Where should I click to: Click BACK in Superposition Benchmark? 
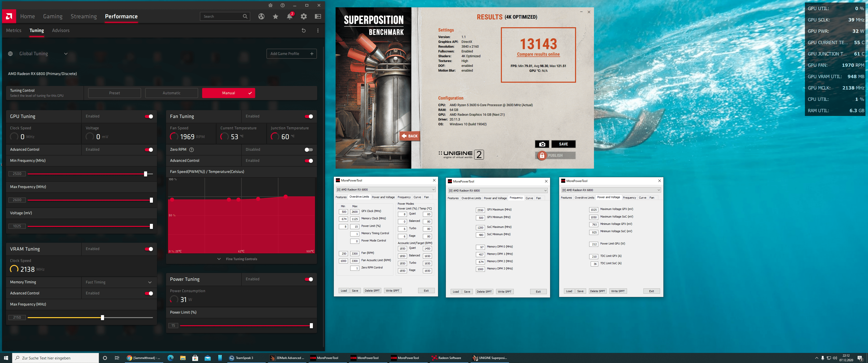pyautogui.click(x=410, y=136)
